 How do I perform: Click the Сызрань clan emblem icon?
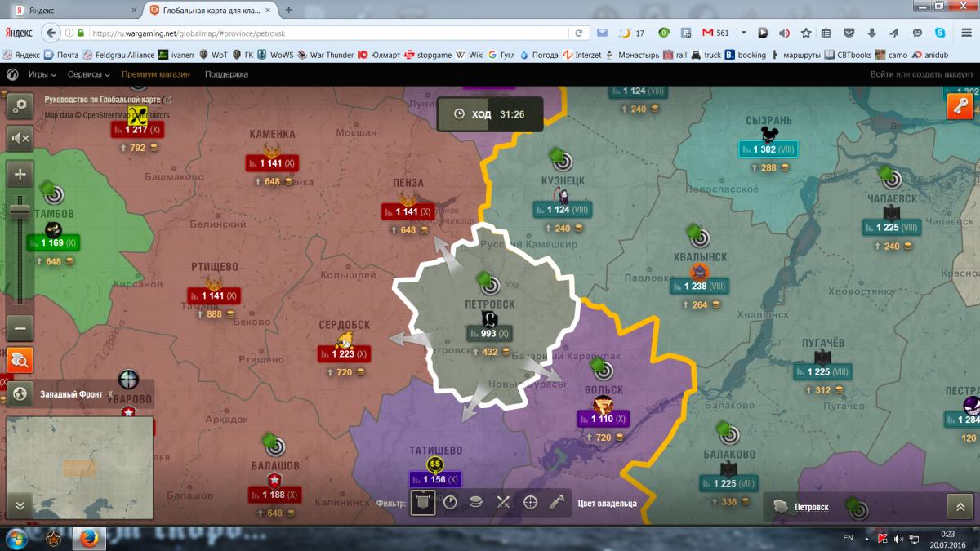pyautogui.click(x=768, y=136)
